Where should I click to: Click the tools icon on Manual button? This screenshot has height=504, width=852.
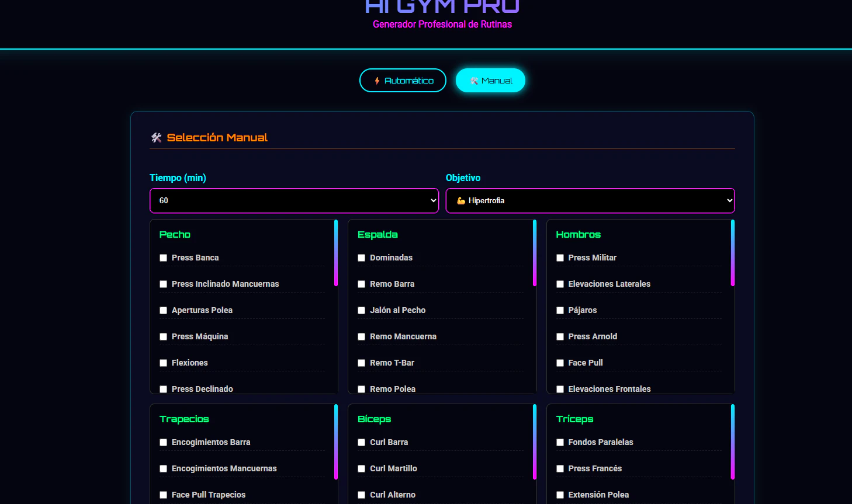pyautogui.click(x=474, y=81)
